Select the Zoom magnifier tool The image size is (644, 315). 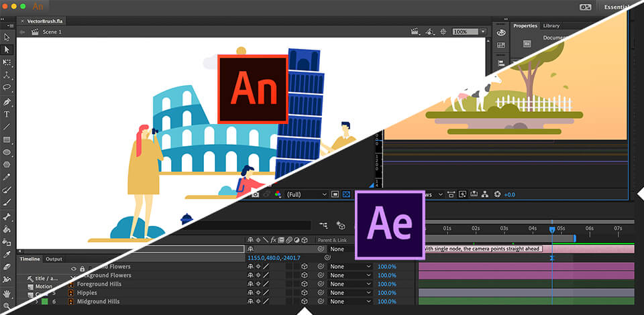point(7,306)
